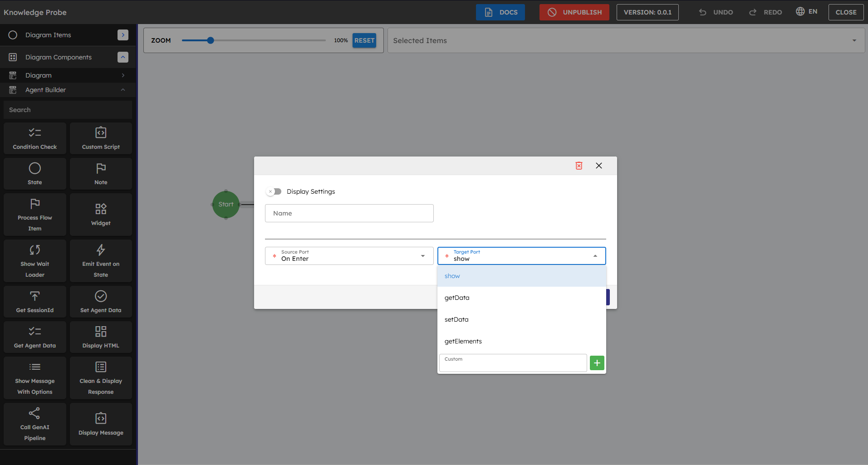
Task: Expand the Selected Items dropdown
Action: 854,40
